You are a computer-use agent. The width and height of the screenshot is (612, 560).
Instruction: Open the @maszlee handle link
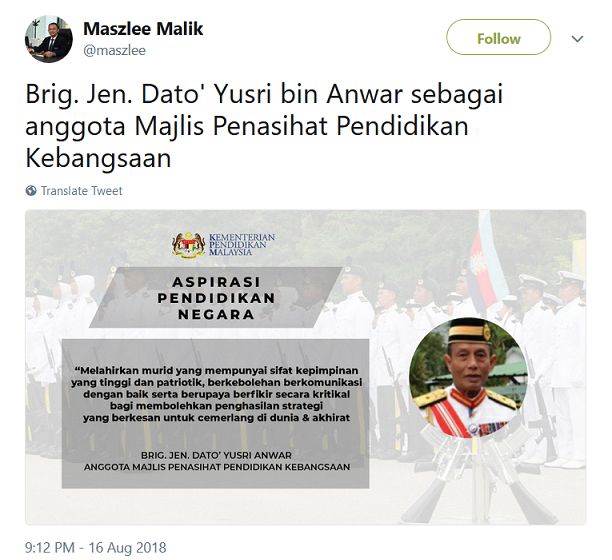click(114, 50)
